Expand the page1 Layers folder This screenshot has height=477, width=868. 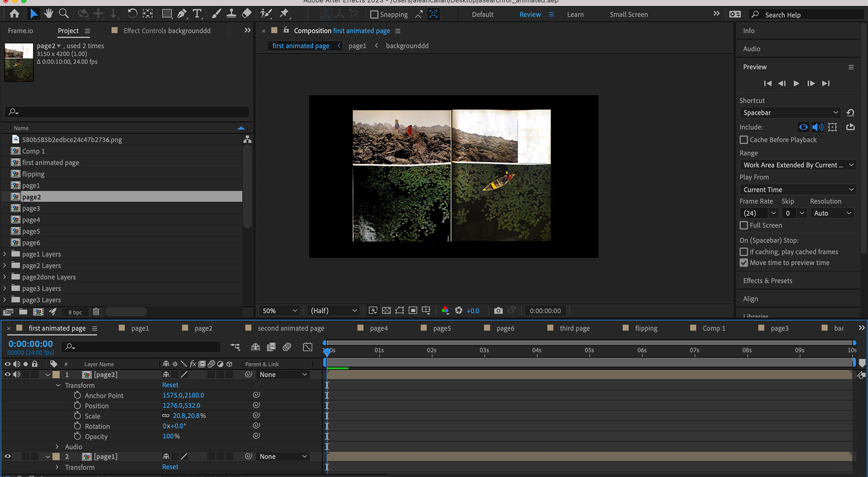(5, 254)
